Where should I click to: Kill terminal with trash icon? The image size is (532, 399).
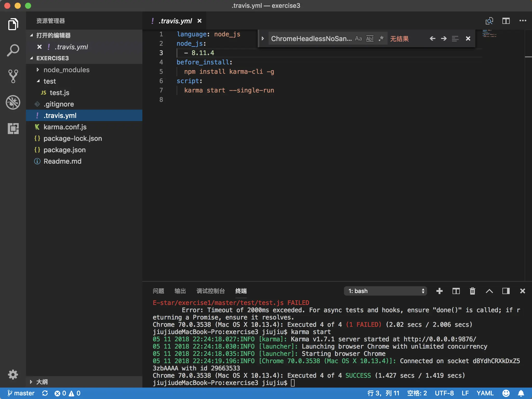tap(472, 291)
